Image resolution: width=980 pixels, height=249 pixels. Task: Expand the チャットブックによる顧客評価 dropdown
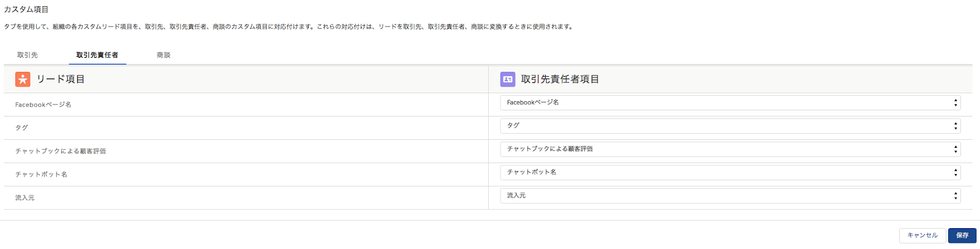coord(729,149)
